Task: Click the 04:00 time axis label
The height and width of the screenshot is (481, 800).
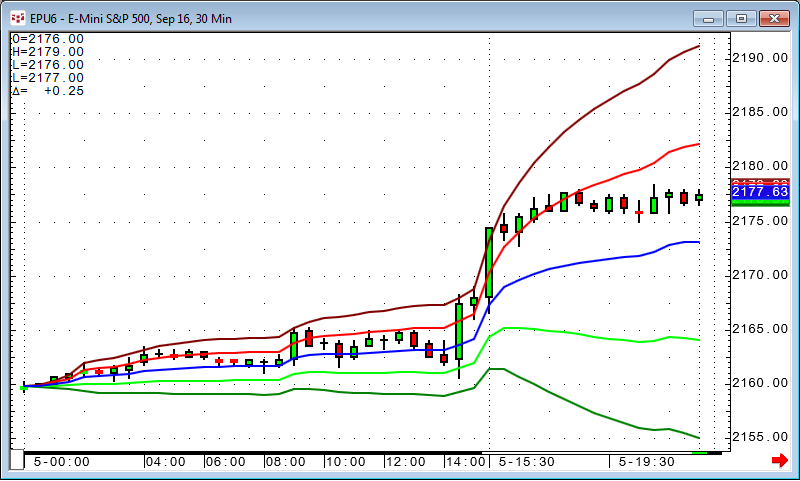Action: click(x=165, y=462)
